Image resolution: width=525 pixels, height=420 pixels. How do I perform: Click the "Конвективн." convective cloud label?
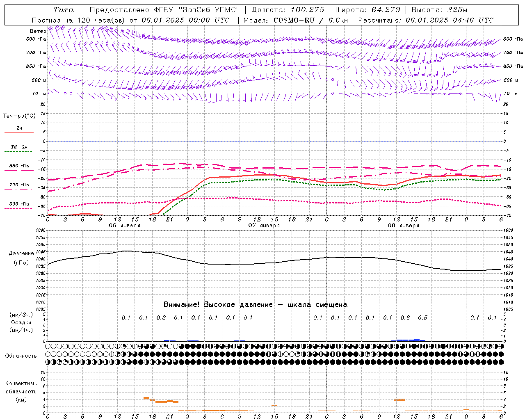pos(21,383)
